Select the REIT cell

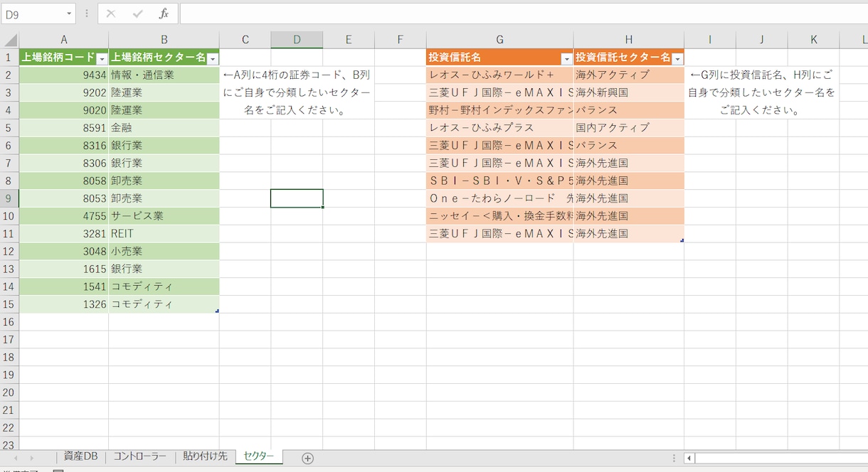pos(164,234)
